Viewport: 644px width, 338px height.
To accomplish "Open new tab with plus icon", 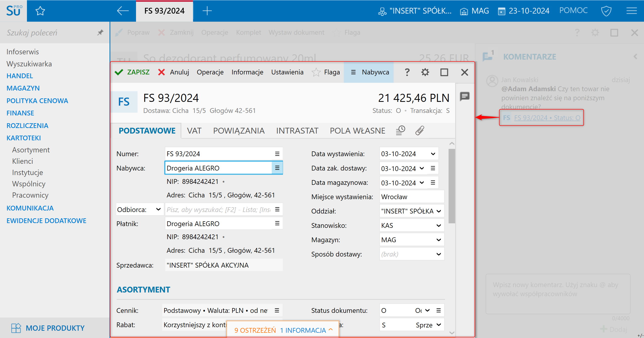I will tap(207, 11).
